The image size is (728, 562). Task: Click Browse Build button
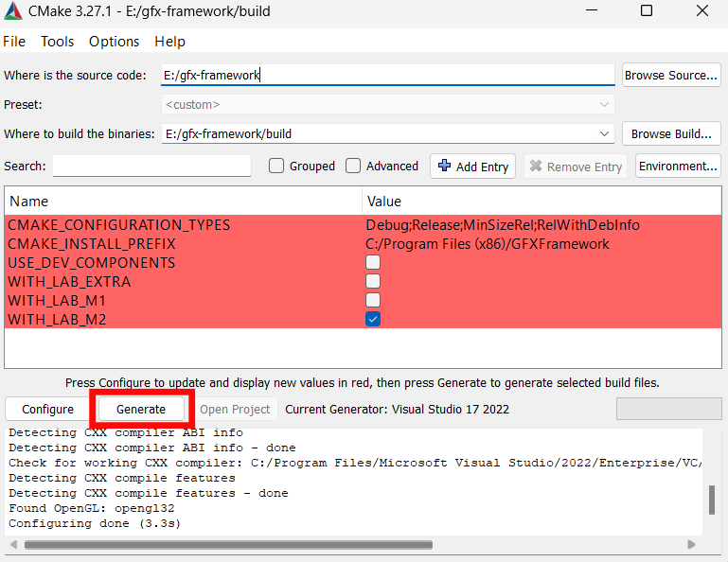tap(671, 133)
